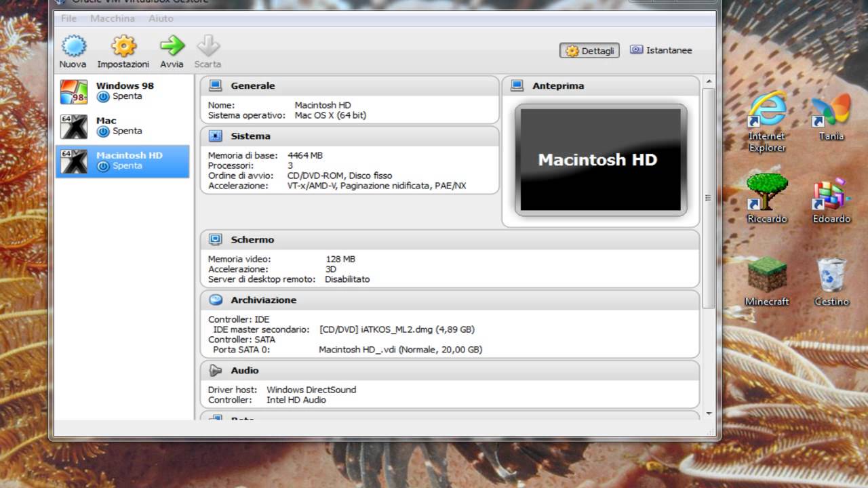
Task: Click the Generale section header
Action: coord(349,85)
